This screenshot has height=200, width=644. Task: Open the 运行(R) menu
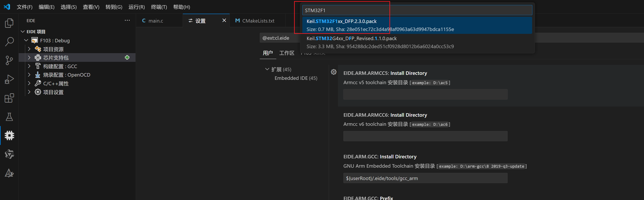coord(136,7)
